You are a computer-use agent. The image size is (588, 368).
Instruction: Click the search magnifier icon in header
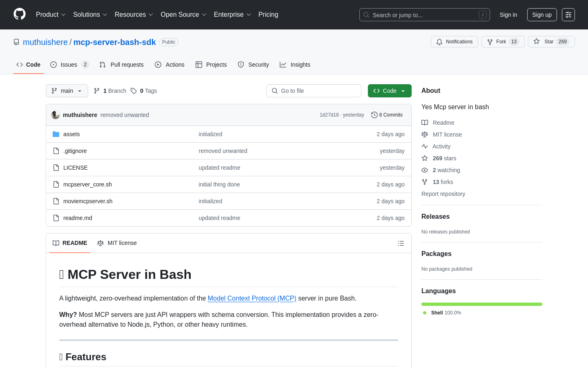[366, 15]
